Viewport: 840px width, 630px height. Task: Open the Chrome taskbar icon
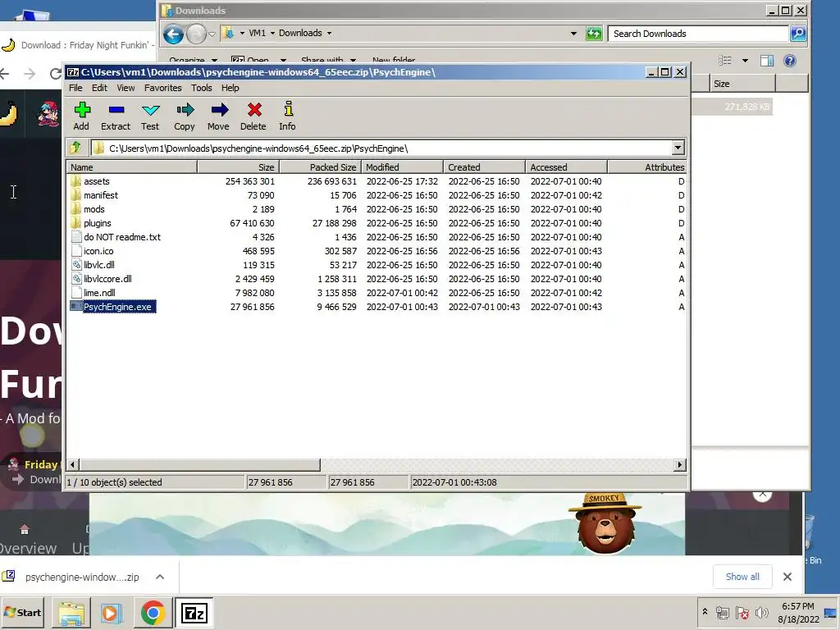tap(153, 612)
